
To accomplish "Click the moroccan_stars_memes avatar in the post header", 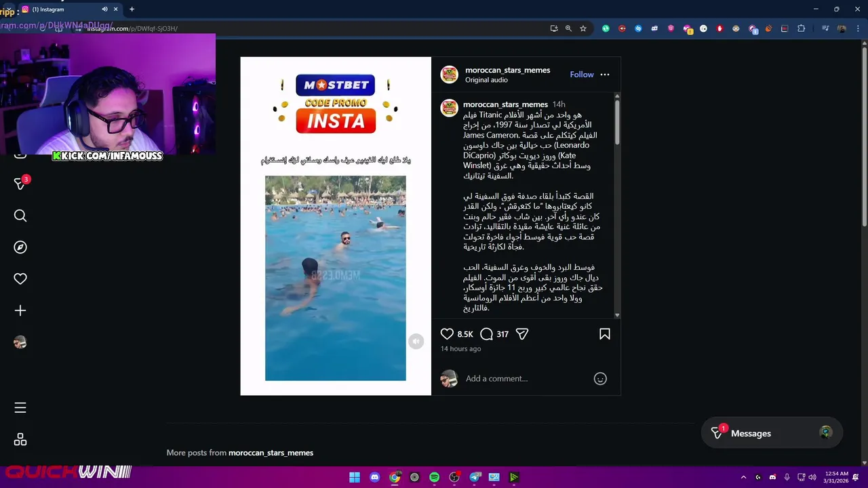I will (x=450, y=75).
